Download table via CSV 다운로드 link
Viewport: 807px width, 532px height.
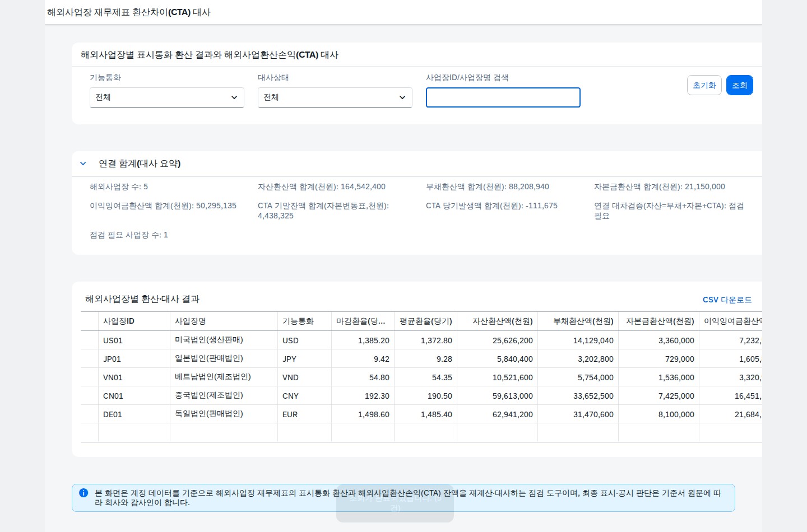(x=727, y=300)
